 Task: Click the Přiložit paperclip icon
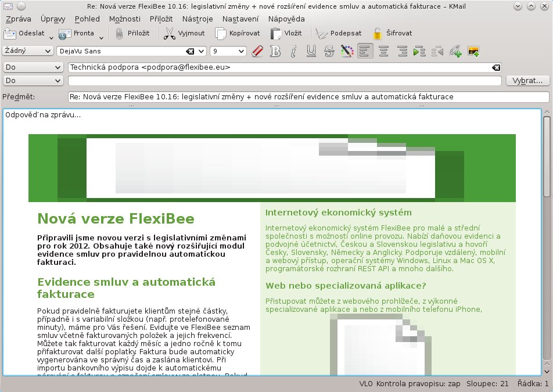point(119,34)
